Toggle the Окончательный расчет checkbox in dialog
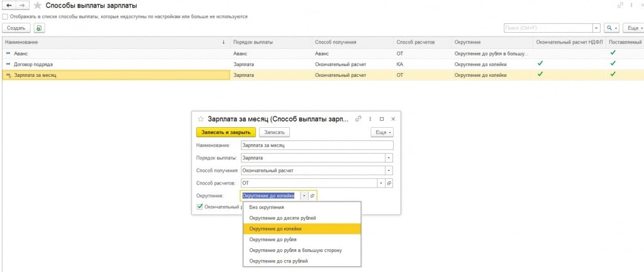This screenshot has height=272, width=644. (x=200, y=206)
